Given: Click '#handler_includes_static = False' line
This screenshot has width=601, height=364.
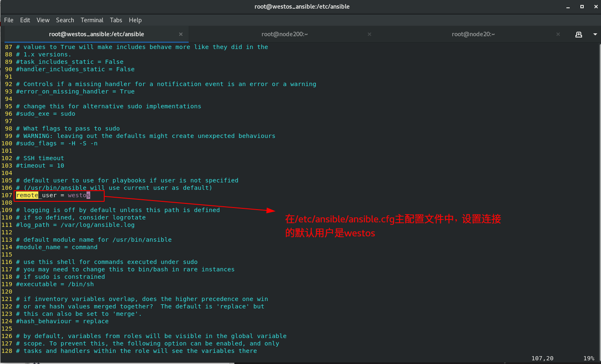Looking at the screenshot, I should pyautogui.click(x=75, y=69).
